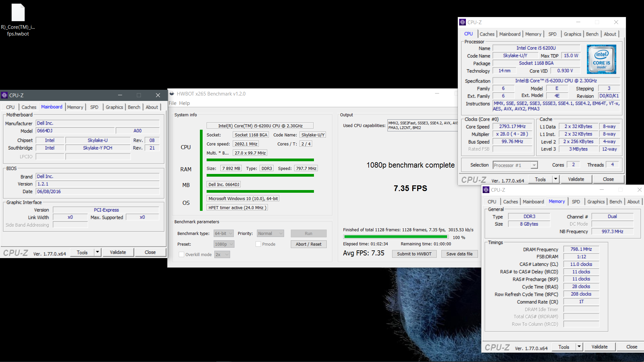Image resolution: width=644 pixels, height=362 pixels.
Task: Switch to the Mainboard tab in the top-right CPU-Z window
Action: tap(510, 34)
